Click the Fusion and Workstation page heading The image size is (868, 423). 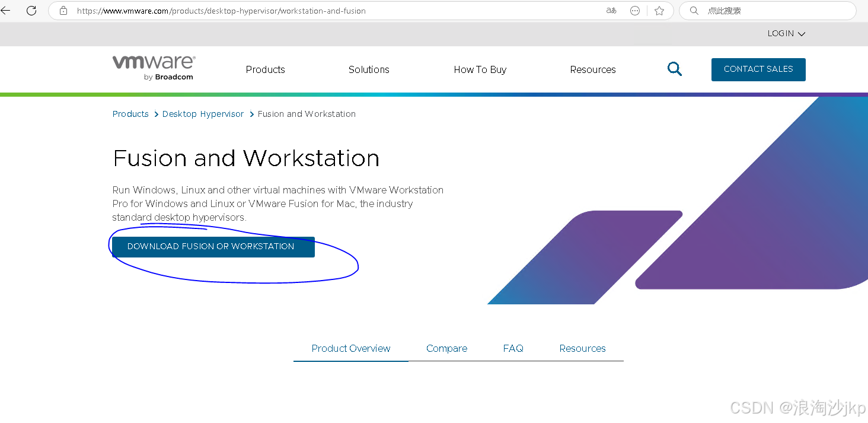tap(246, 158)
